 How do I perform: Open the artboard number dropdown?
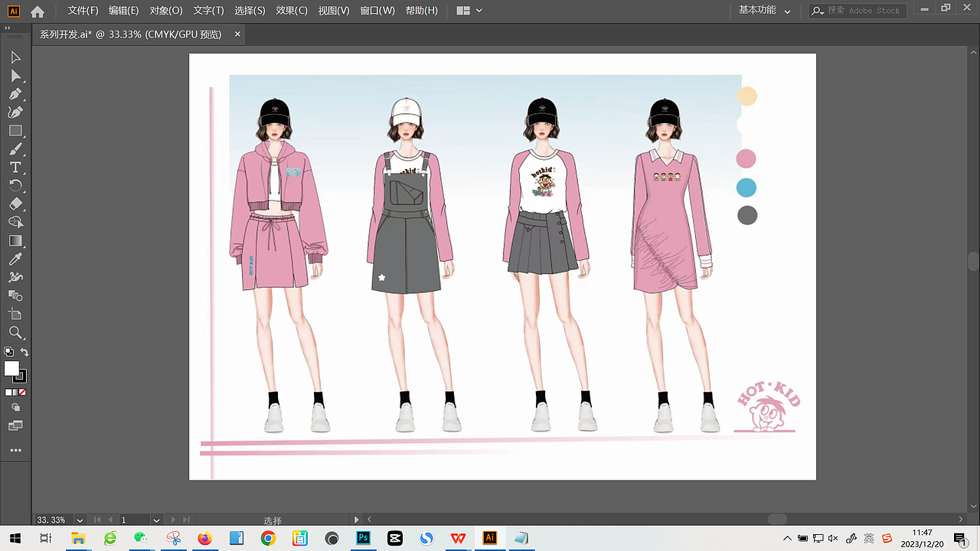click(157, 520)
